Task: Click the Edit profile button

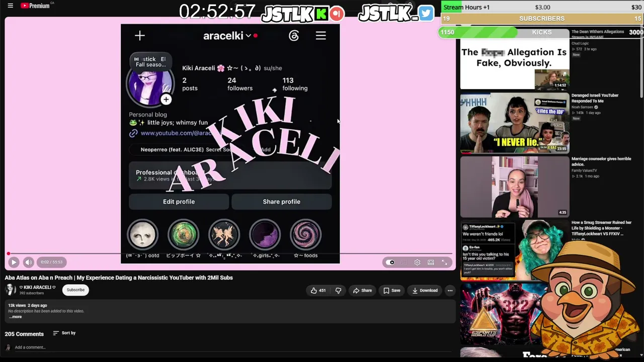Action: coord(179,202)
